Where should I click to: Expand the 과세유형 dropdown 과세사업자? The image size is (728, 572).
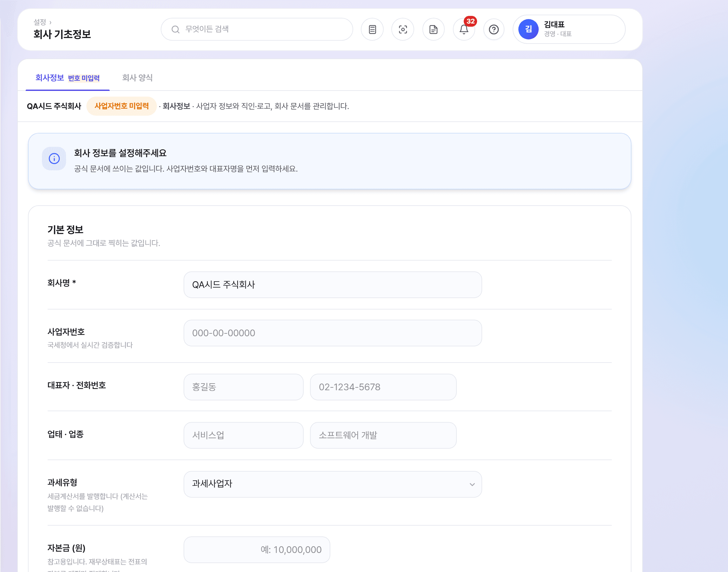coord(333,484)
